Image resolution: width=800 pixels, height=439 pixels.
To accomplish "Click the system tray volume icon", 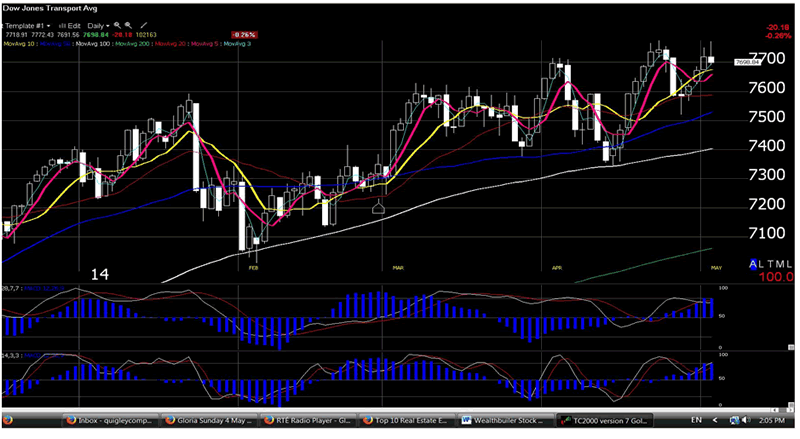I will pos(747,420).
